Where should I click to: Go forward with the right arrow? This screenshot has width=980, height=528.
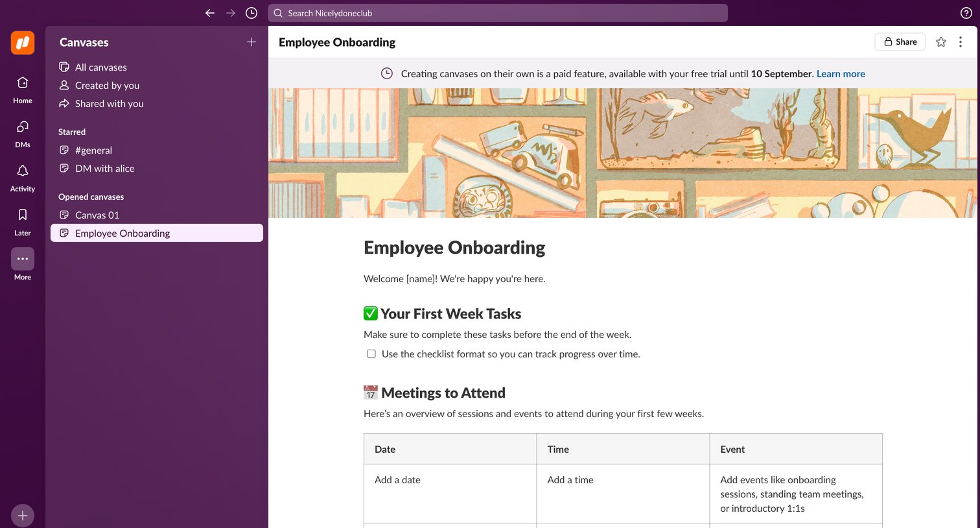(231, 13)
